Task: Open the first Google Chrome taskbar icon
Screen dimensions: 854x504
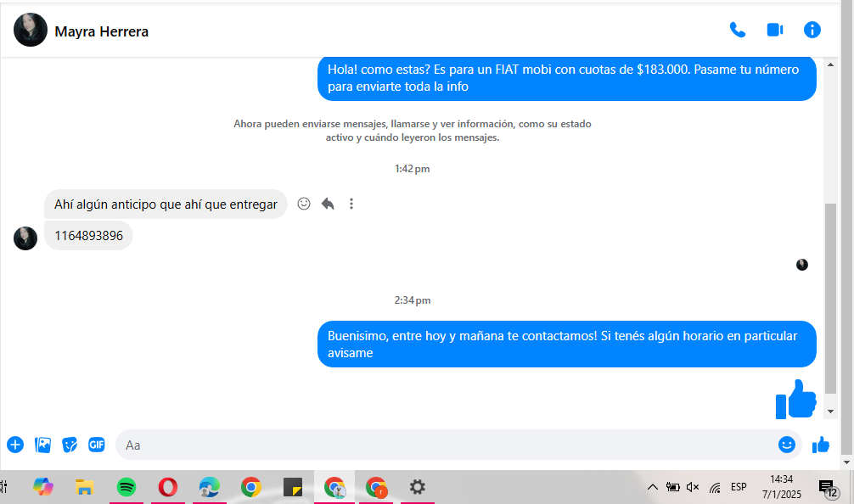Action: click(251, 486)
